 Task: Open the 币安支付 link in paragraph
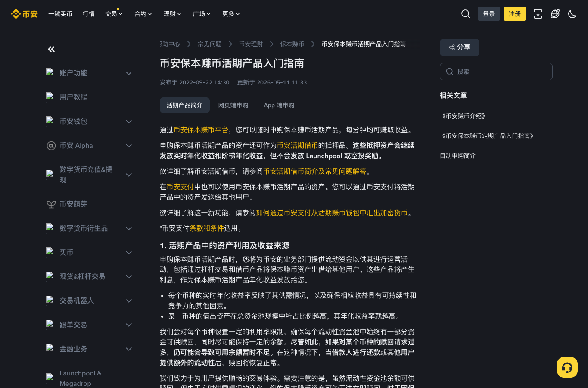(180, 187)
